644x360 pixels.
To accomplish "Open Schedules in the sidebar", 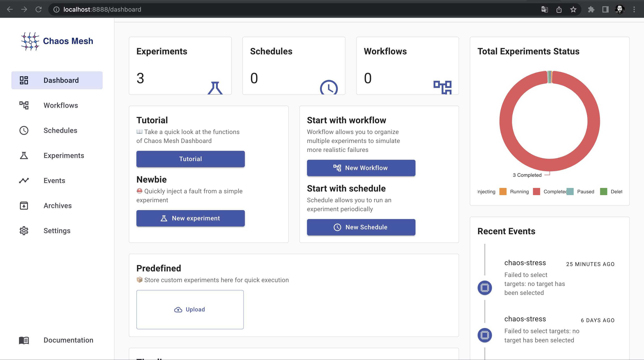I will coord(57,130).
